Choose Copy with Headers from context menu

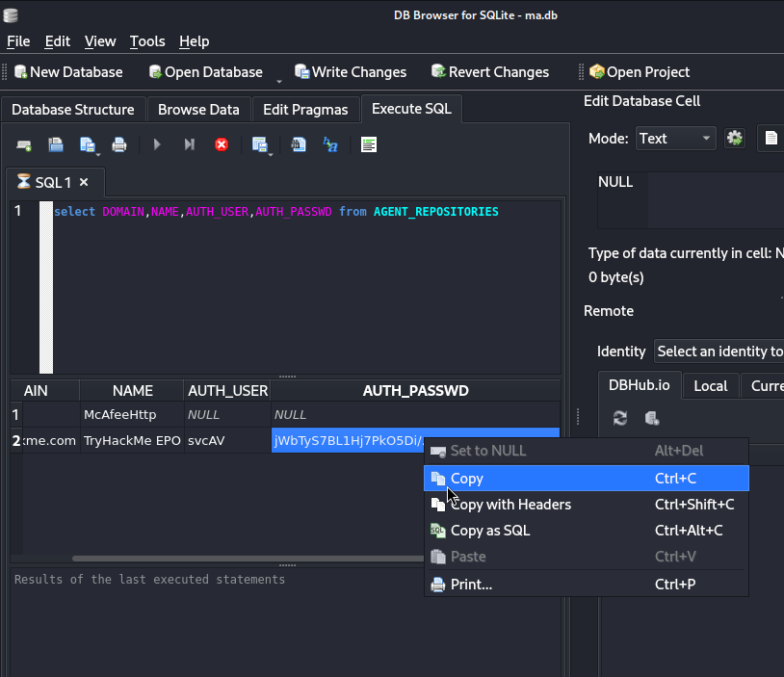pos(586,505)
